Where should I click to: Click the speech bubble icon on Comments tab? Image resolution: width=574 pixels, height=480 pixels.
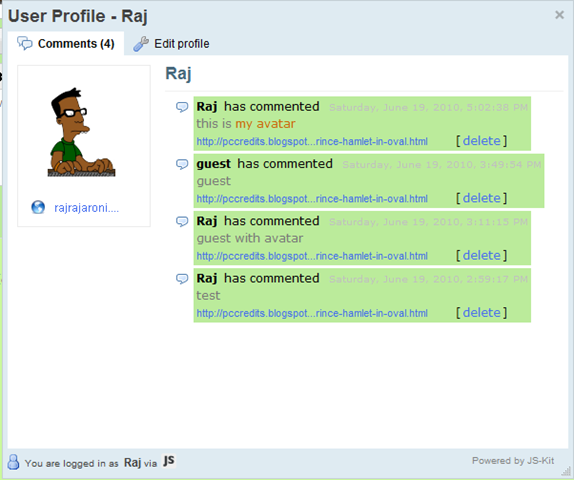point(25,43)
